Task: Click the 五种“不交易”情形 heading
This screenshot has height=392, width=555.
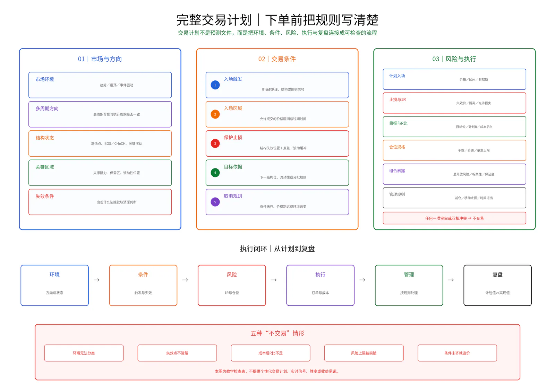Action: click(x=277, y=333)
